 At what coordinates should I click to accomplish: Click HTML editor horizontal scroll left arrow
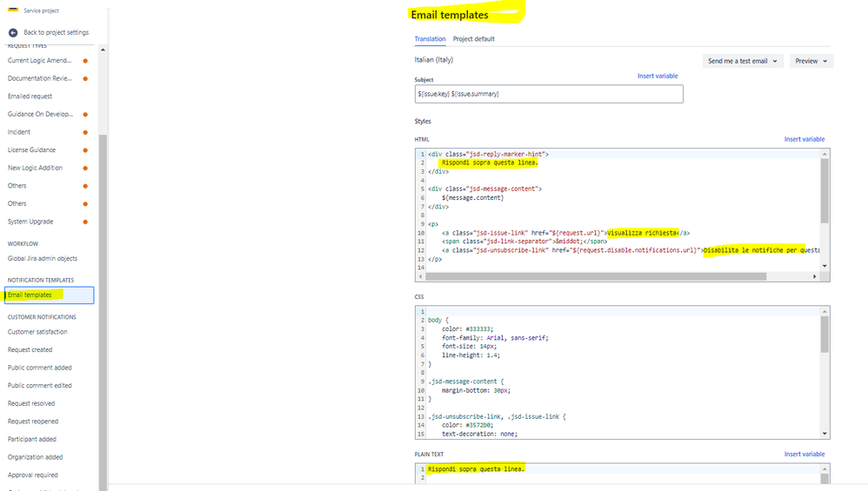[421, 276]
